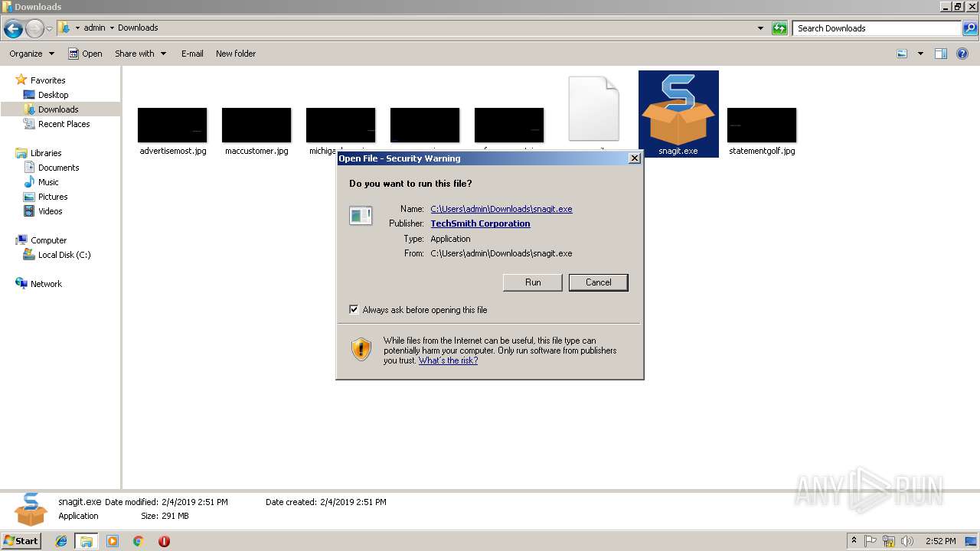Open the Pictures library
Image resolution: width=980 pixels, height=551 pixels.
[x=53, y=197]
